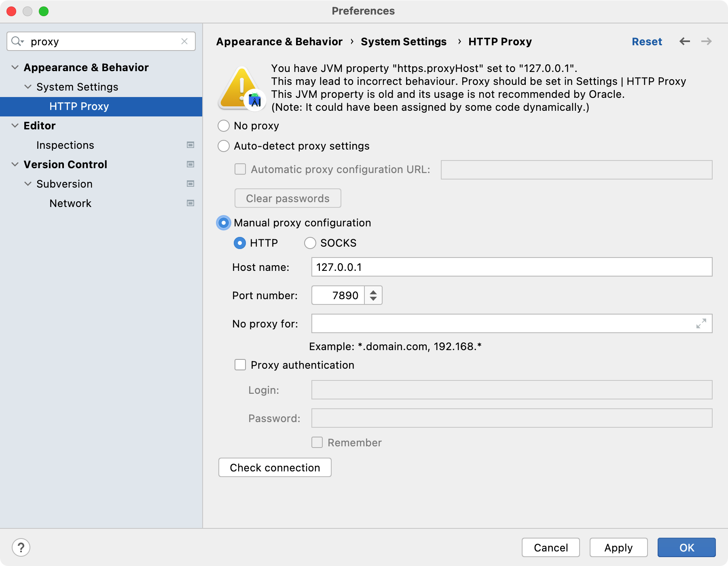The height and width of the screenshot is (566, 728).
Task: Select Editor in the settings tree
Action: 39,126
